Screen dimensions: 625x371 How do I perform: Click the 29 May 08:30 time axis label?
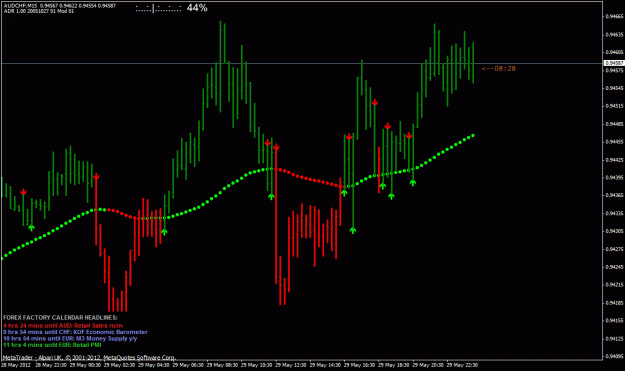(222, 365)
